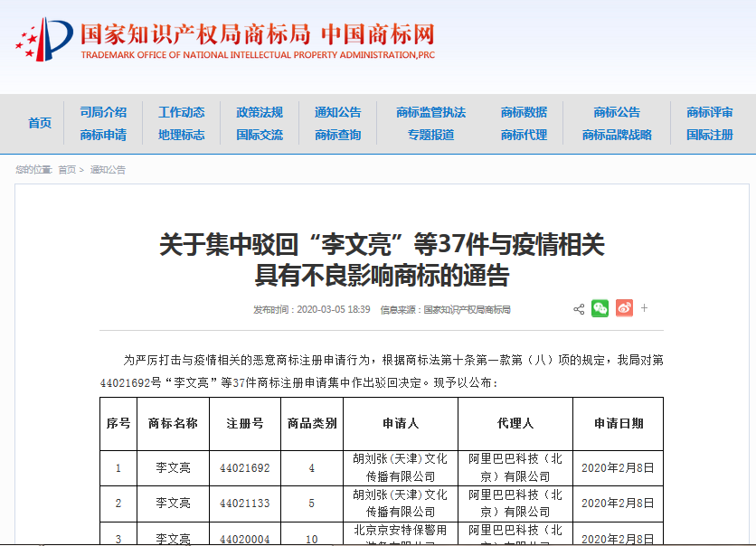Select 工作动态 in the navigation

pyautogui.click(x=181, y=112)
